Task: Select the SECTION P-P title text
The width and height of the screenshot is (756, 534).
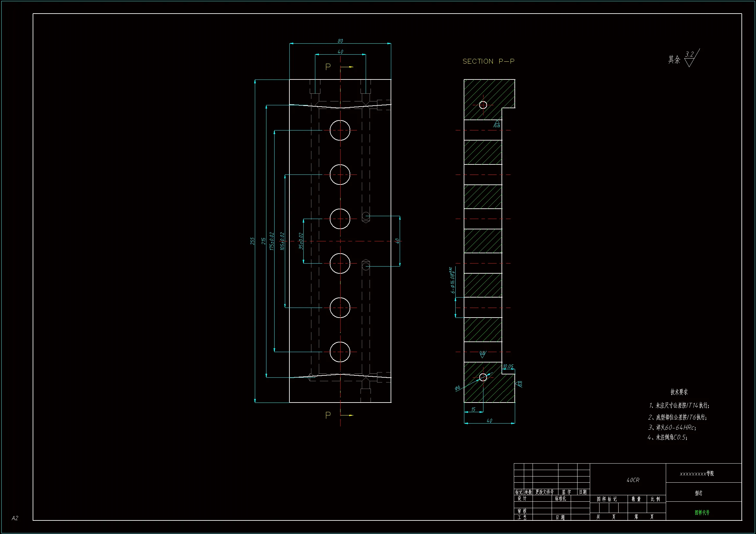Action: 488,61
